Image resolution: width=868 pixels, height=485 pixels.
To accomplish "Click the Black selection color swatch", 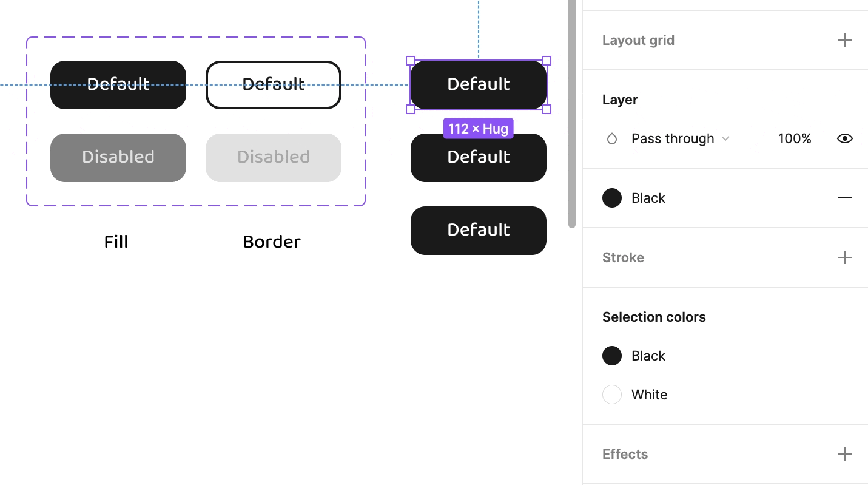I will [612, 356].
